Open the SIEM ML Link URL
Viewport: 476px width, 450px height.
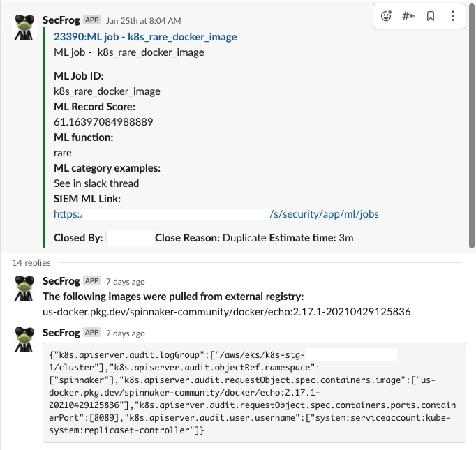(x=216, y=214)
